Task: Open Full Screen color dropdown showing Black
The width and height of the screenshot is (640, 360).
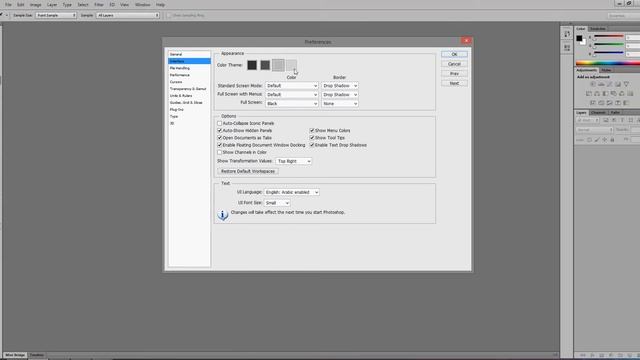Action: (291, 104)
